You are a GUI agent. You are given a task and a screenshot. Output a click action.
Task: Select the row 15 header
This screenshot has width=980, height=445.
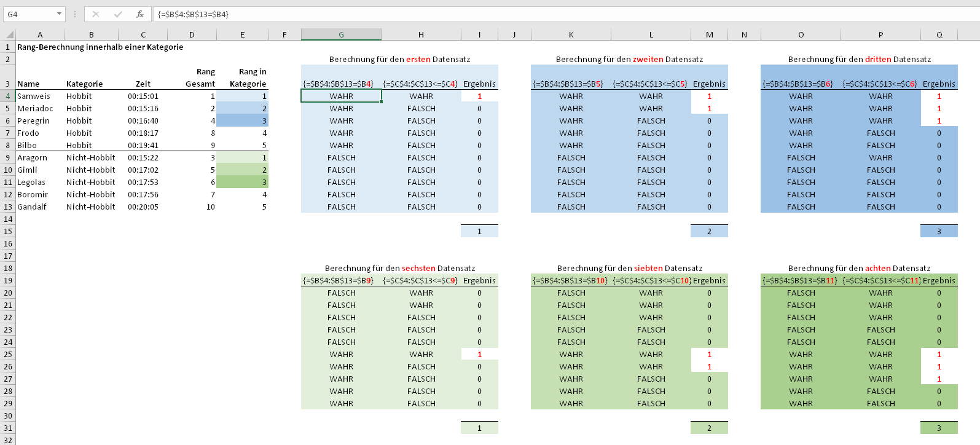tap(8, 232)
